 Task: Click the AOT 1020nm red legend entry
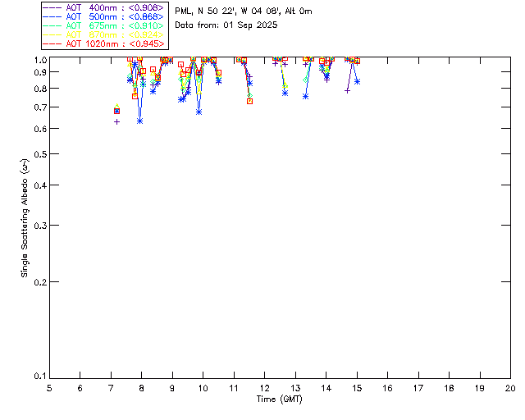(103, 43)
